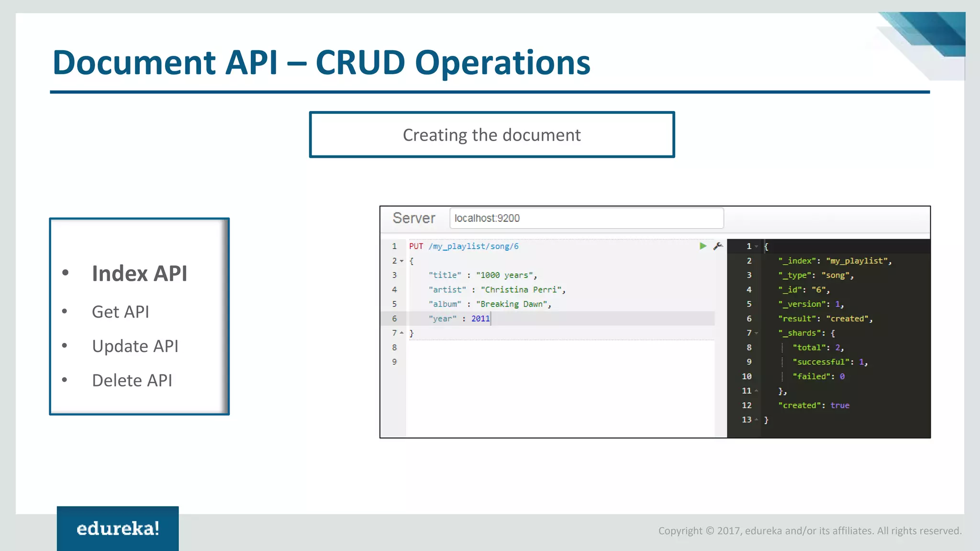This screenshot has width=980, height=551.
Task: Click the edureka! logo
Action: click(x=118, y=529)
